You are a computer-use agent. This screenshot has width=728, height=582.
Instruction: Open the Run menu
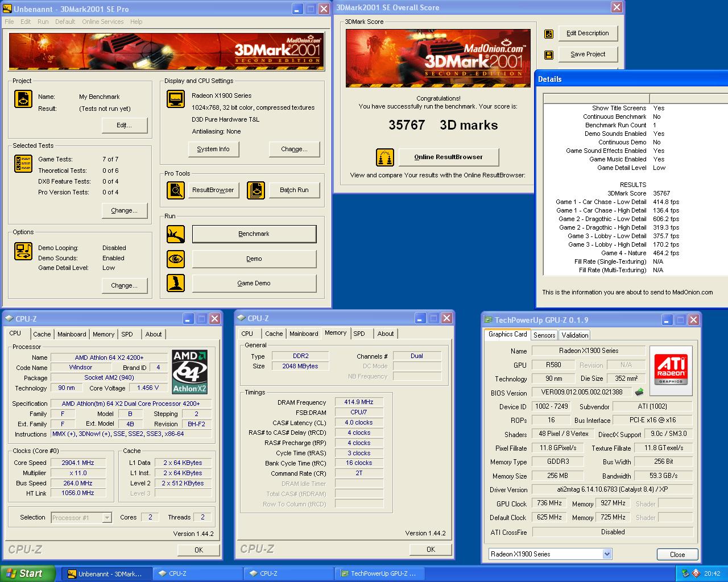point(43,22)
